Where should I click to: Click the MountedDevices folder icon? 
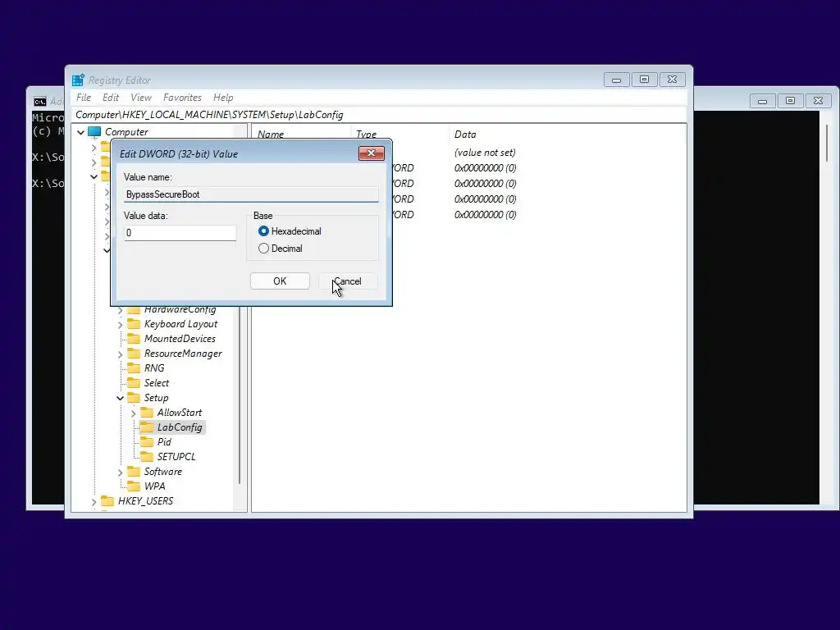point(134,339)
